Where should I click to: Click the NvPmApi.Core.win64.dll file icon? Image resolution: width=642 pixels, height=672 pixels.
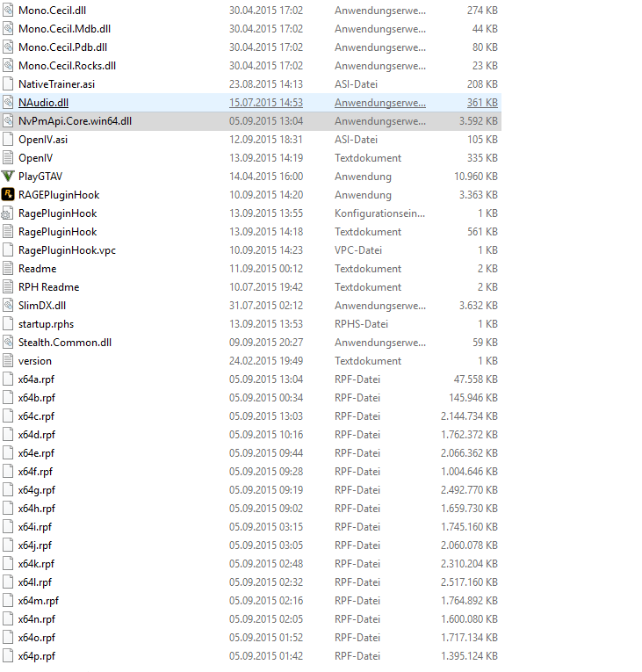click(8, 121)
